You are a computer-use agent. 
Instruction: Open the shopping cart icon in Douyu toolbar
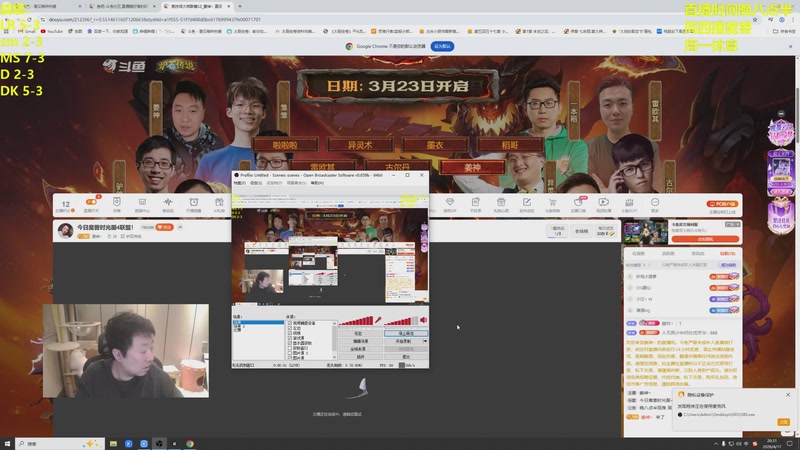coord(552,202)
